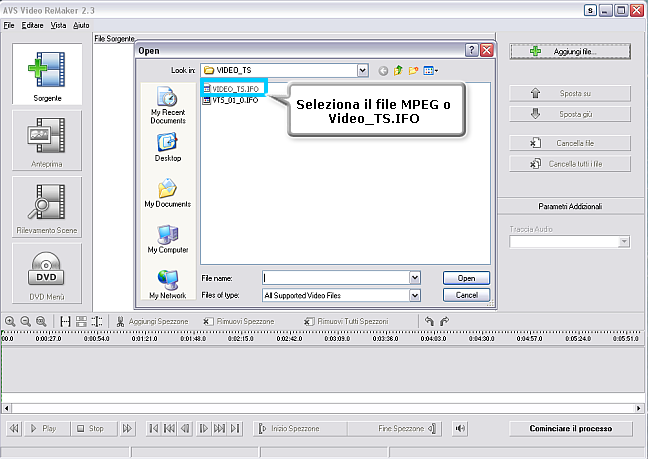Image resolution: width=648 pixels, height=461 pixels.
Task: Open the view menu icon in dialog
Action: [x=431, y=71]
